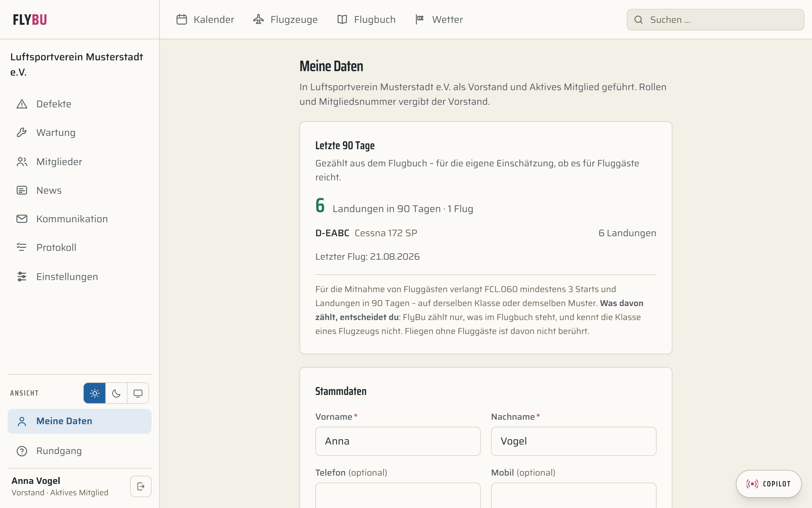Click the Copilot broadcast icon
The height and width of the screenshot is (508, 812).
coord(752,484)
